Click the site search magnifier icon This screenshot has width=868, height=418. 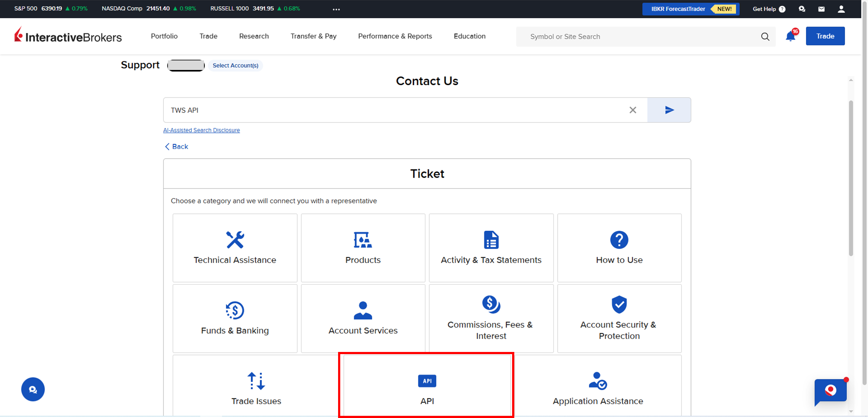coord(765,37)
